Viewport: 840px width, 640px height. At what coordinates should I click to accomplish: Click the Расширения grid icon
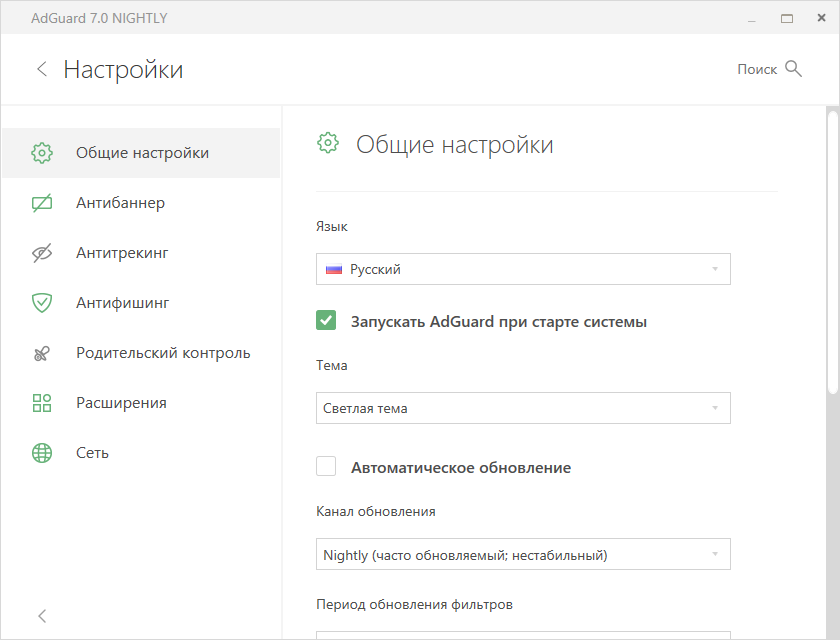42,403
